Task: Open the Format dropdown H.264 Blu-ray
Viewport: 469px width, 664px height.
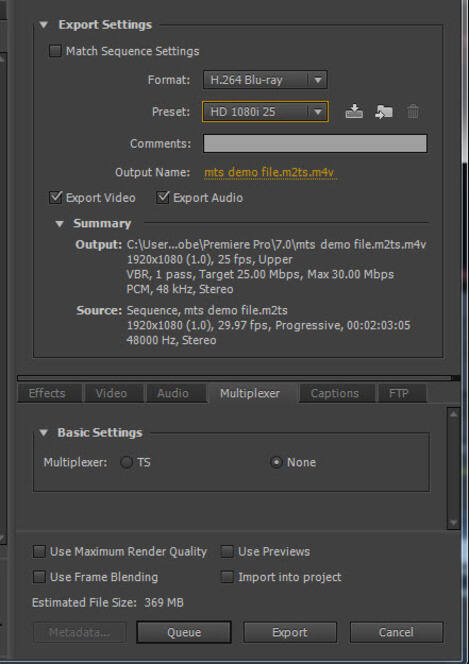Action: tap(265, 80)
